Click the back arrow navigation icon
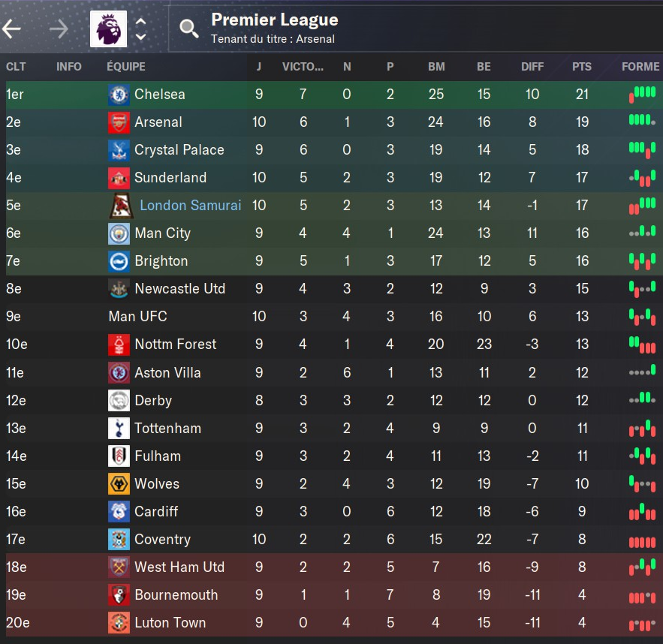 coord(11,29)
